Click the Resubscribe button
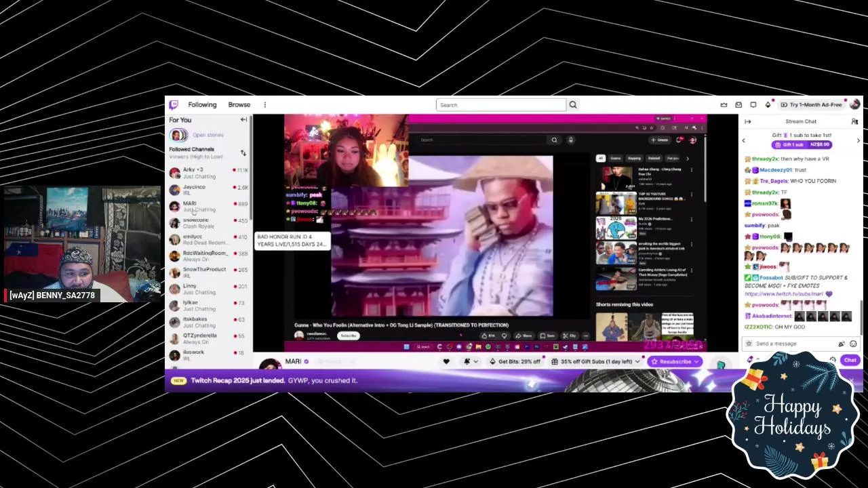Viewport: 868px width, 488px height. [675, 361]
